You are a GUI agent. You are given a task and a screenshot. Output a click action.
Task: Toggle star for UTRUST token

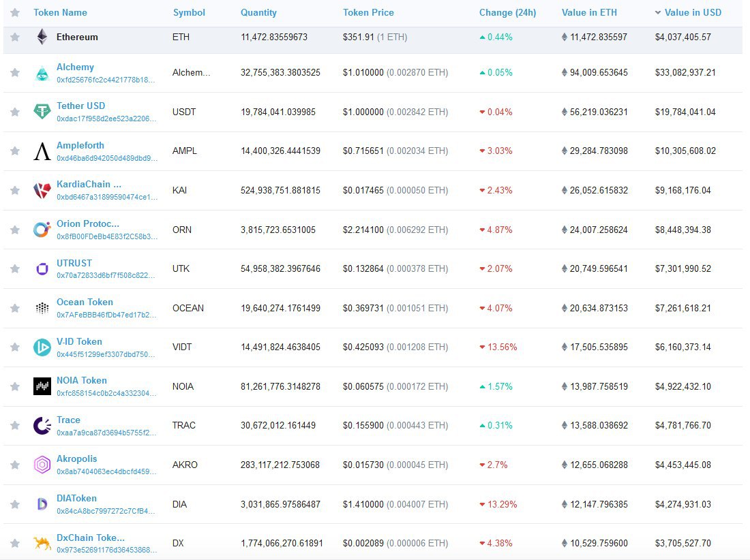coord(15,268)
